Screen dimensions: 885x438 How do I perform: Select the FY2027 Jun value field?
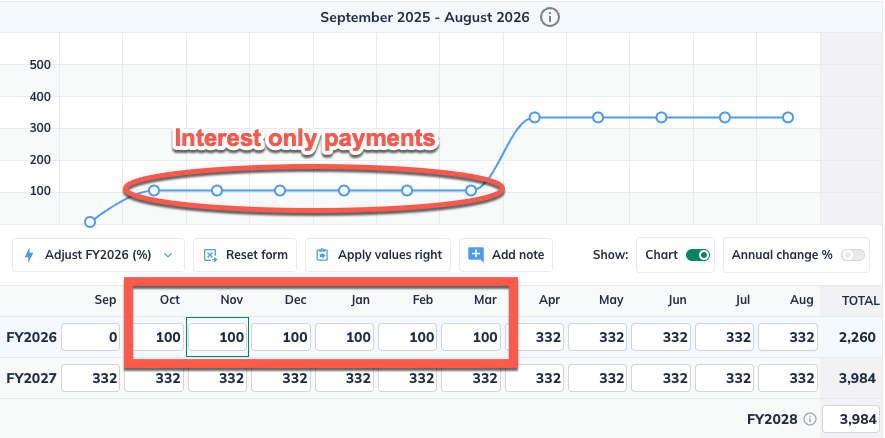pos(661,378)
